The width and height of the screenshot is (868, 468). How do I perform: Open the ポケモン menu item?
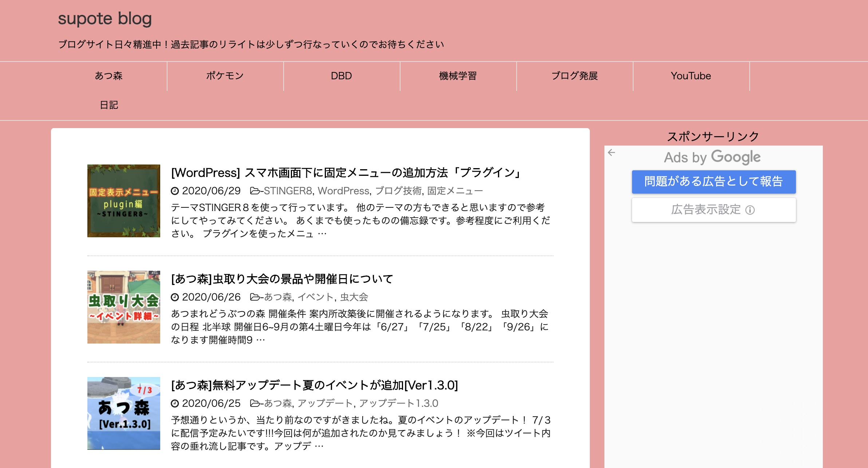pos(225,76)
